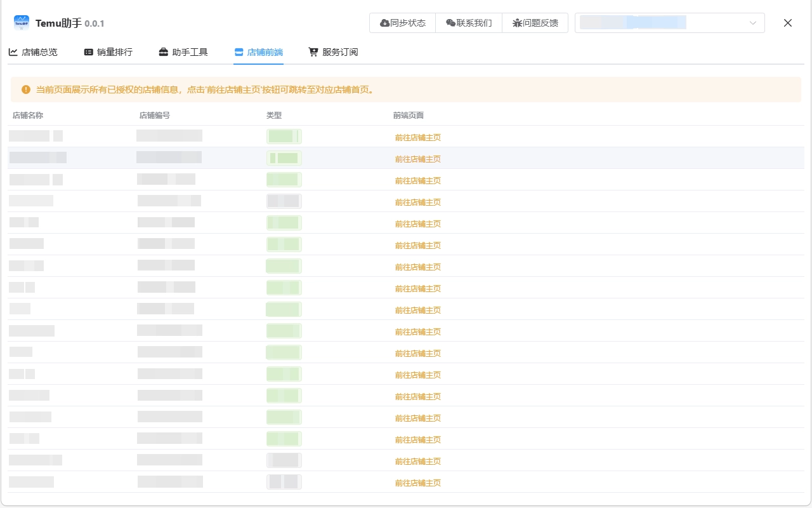Click the 店铺编号 column header

point(155,115)
